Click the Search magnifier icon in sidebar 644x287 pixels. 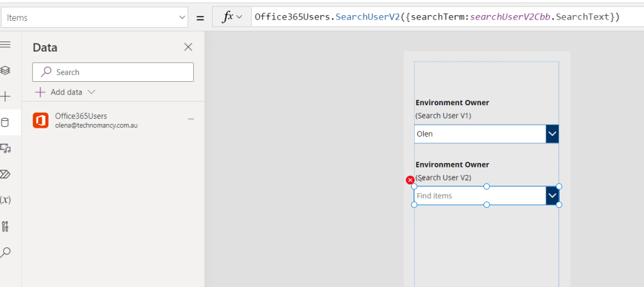tap(6, 252)
